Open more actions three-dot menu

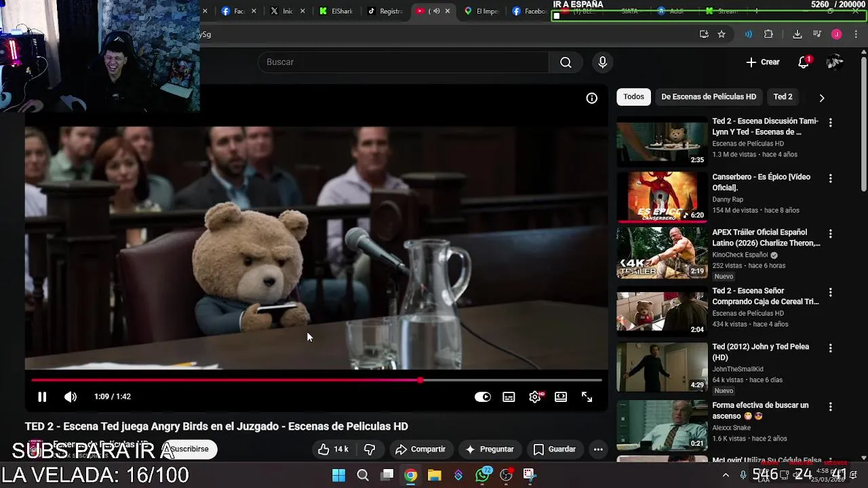click(x=598, y=449)
